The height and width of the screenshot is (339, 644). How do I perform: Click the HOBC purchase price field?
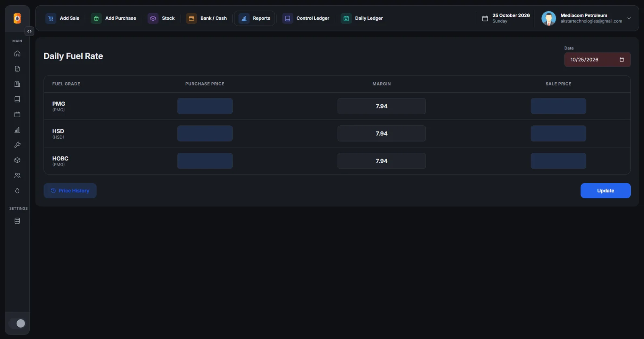coord(205,161)
